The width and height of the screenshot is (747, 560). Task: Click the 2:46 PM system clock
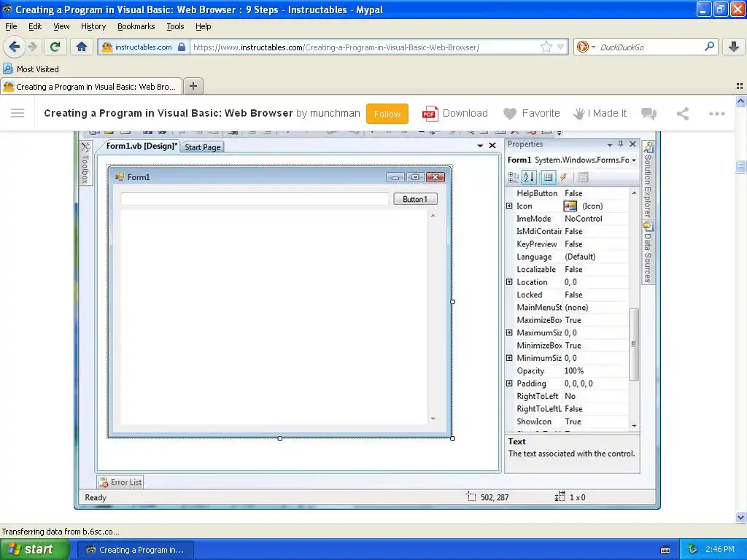pos(720,550)
